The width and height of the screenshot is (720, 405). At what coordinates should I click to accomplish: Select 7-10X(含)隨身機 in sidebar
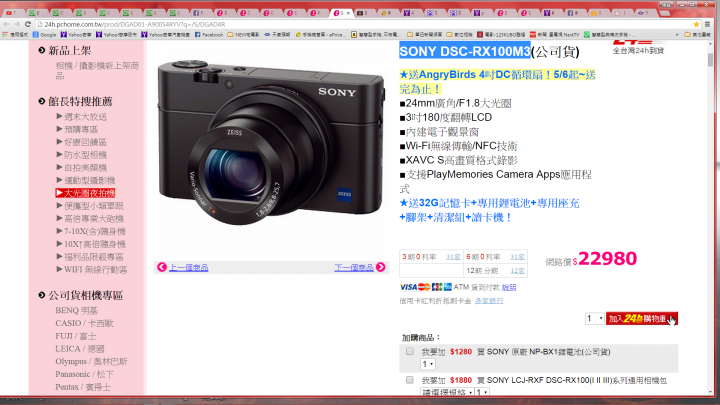[95, 231]
